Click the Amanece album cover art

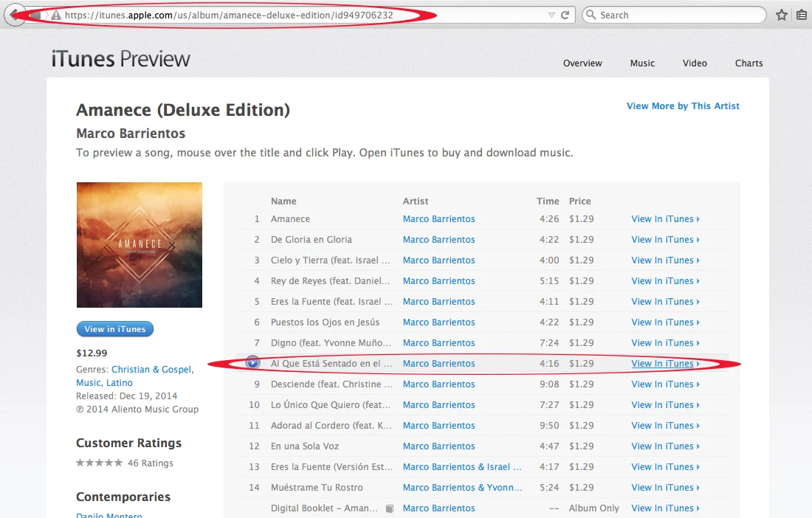(x=140, y=245)
